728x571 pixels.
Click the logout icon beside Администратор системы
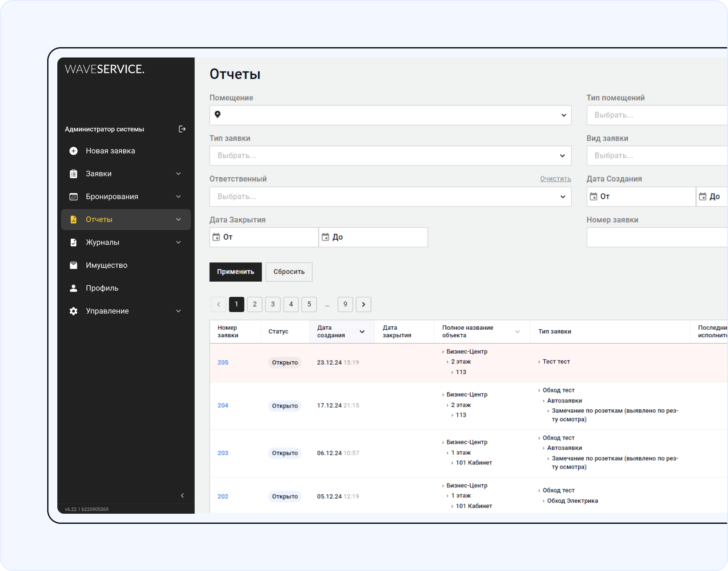tap(182, 129)
